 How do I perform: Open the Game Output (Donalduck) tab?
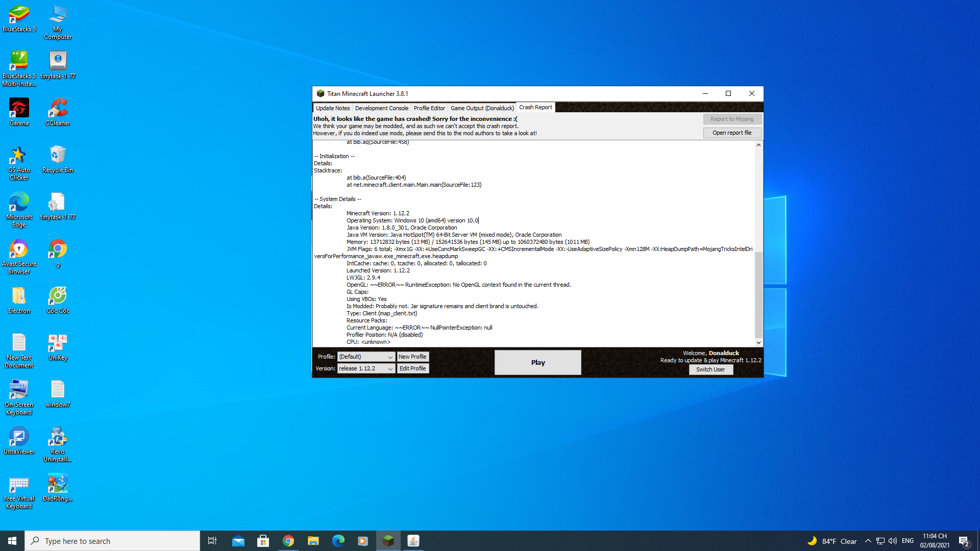coord(482,108)
